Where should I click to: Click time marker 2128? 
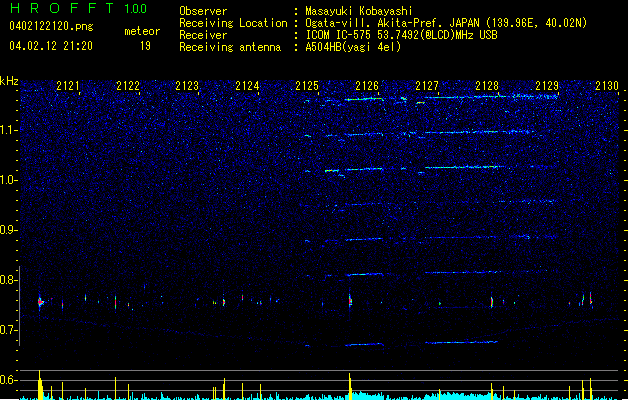487,86
